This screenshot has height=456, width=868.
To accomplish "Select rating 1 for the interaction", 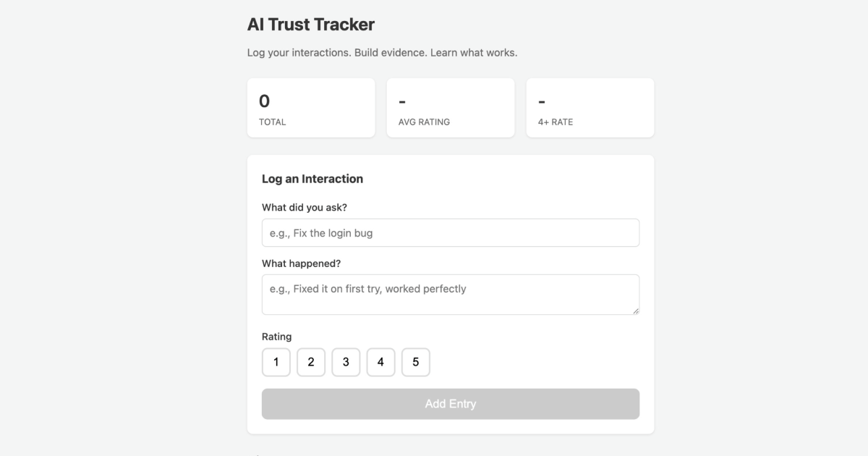I will pos(276,362).
